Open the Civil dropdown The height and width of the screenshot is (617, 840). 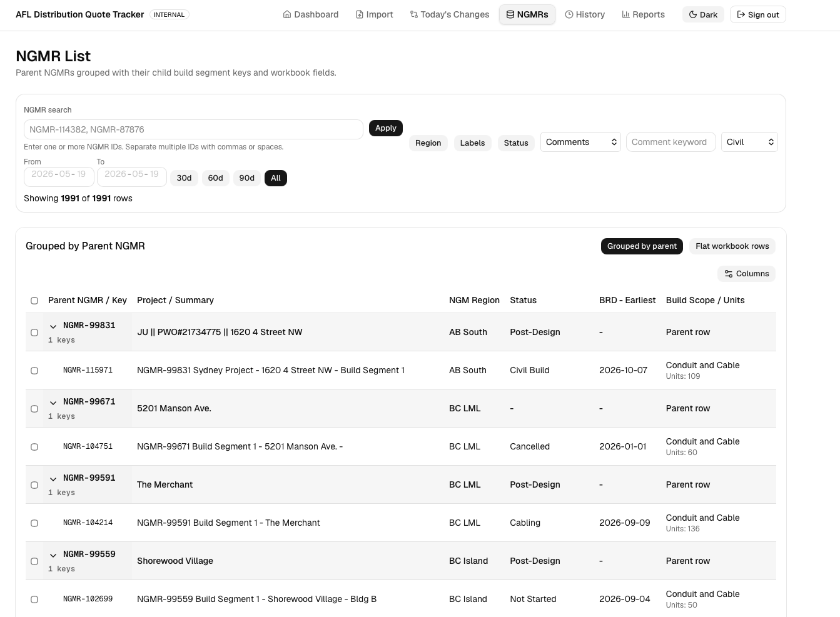click(749, 142)
